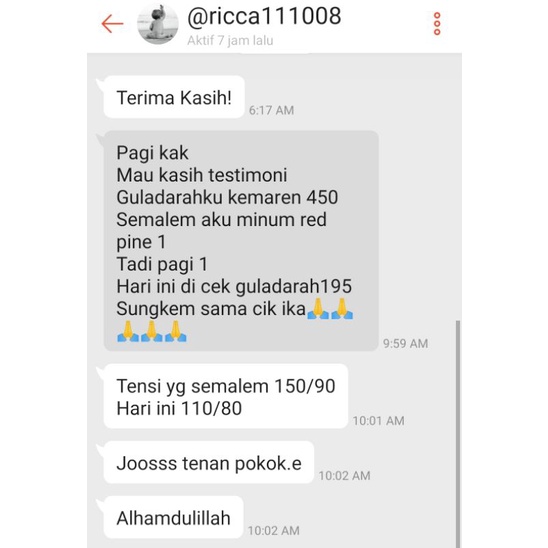Tap the 9:59 AM timestamp
The width and height of the screenshot is (548, 548).
click(x=405, y=344)
